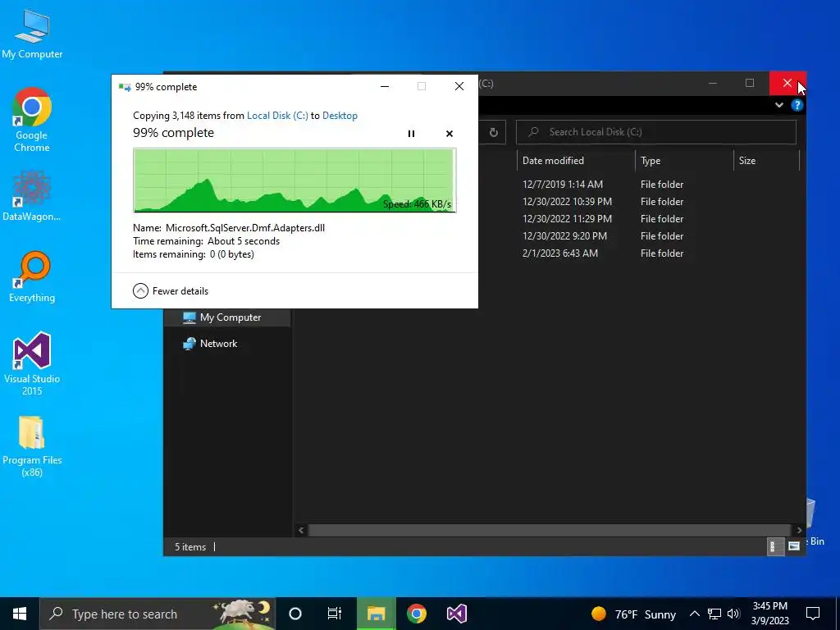Click the copy speed progress graph
This screenshot has width=840, height=630.
click(x=294, y=180)
